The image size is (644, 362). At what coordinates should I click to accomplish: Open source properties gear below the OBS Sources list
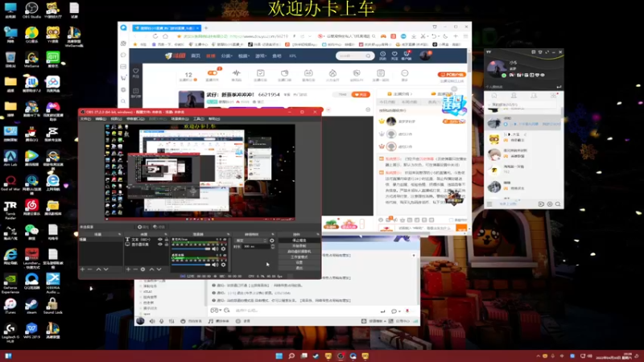coord(143,269)
